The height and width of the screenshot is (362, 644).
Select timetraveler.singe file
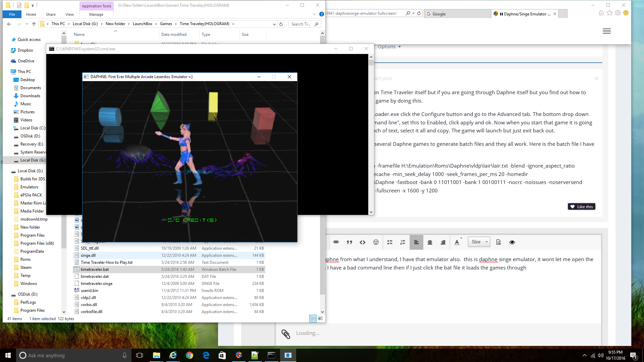click(x=169, y=284)
